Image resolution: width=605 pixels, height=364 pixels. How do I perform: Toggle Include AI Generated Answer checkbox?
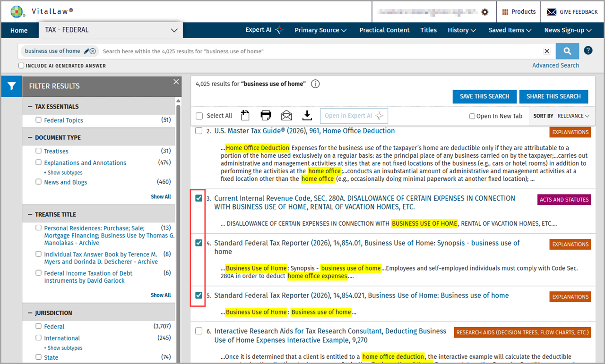pos(21,66)
